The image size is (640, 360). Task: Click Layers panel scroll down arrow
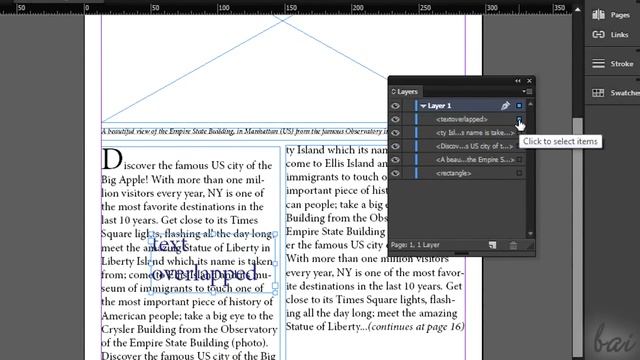[x=530, y=233]
